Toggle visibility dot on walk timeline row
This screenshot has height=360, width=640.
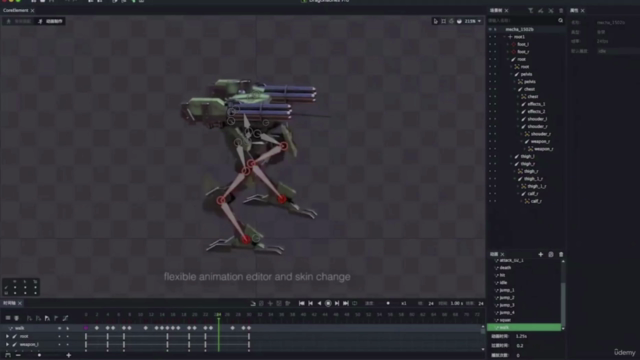pos(60,328)
